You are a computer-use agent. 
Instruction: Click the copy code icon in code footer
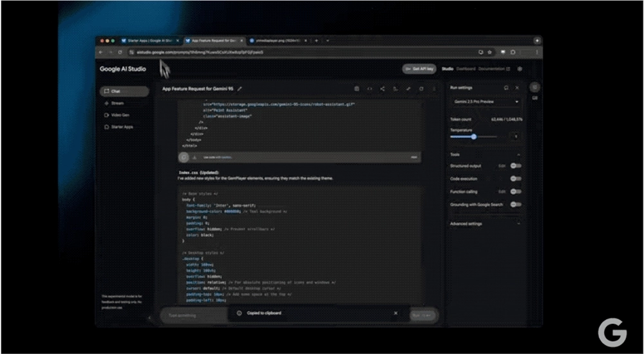point(184,157)
